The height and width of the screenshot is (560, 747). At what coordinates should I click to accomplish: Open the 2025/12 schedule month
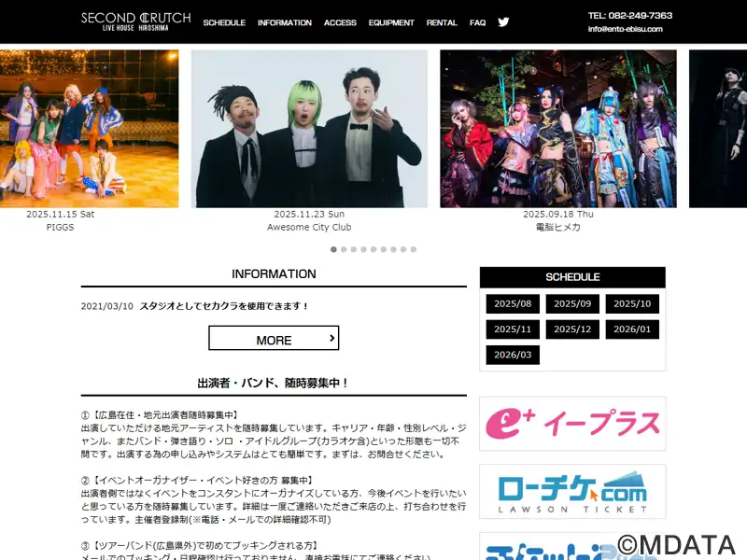(572, 329)
